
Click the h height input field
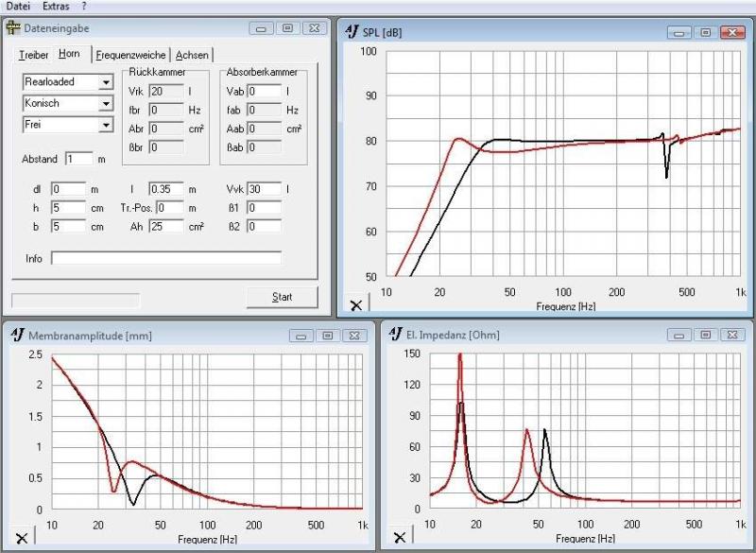tap(68, 208)
